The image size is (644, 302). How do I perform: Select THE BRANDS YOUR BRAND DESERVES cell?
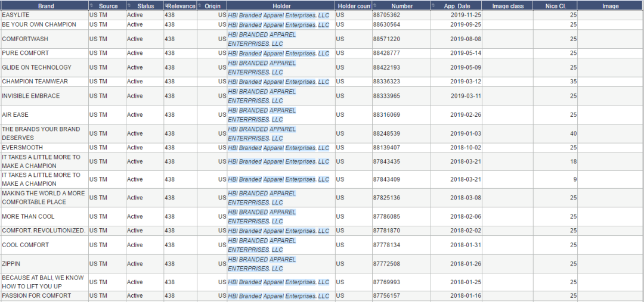[44, 133]
